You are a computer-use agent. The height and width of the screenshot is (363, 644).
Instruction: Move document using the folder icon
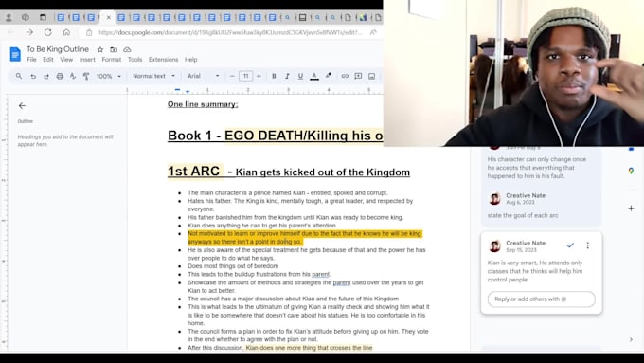pos(114,49)
